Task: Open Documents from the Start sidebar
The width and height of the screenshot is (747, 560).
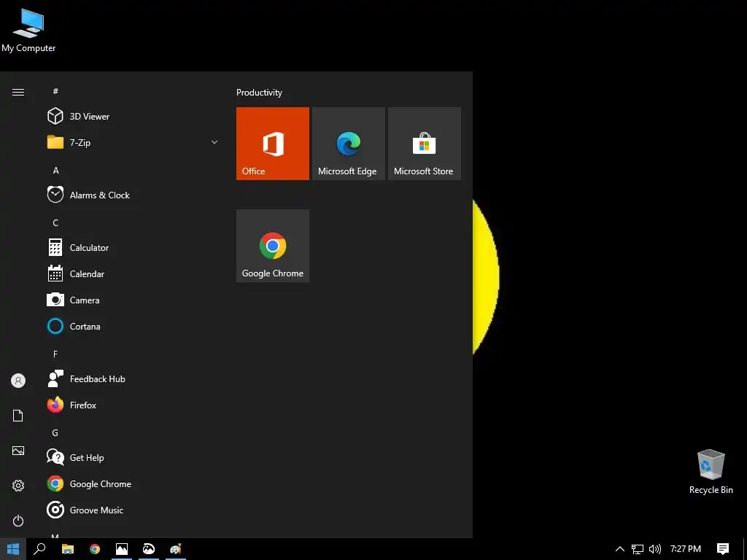Action: [x=18, y=416]
